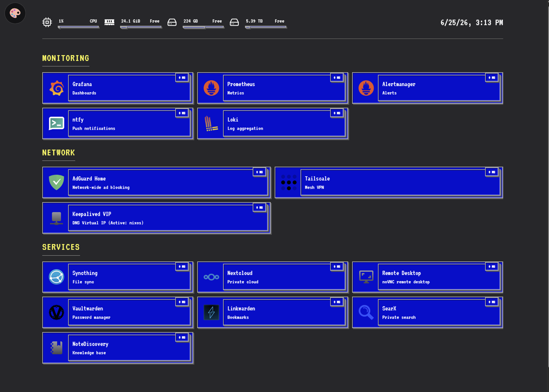Click the ntfy terminal icon
This screenshot has width=549, height=392.
57,123
